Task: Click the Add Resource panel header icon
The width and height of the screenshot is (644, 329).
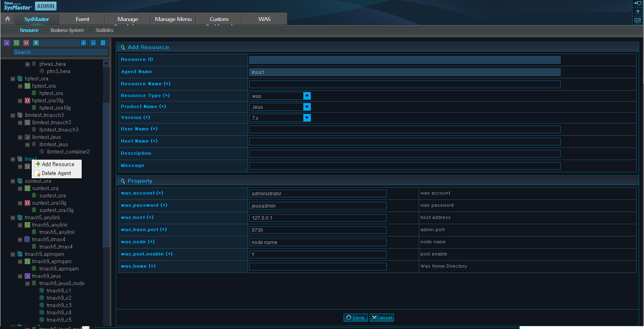Action: (x=122, y=47)
